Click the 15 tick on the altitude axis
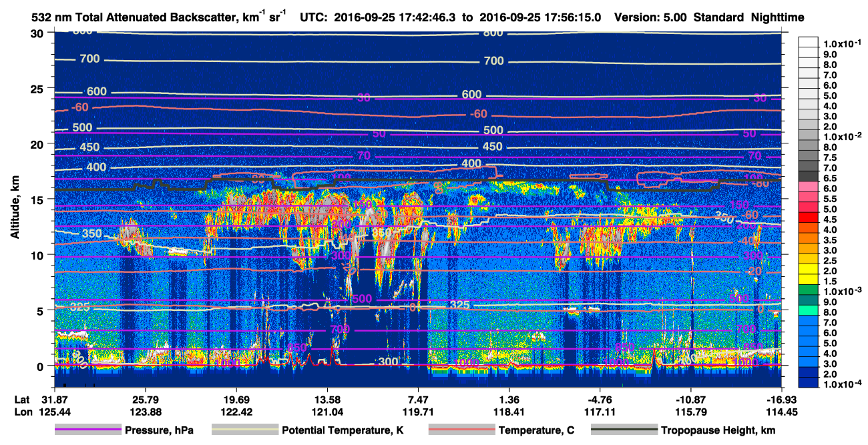Viewport: 868px width, 445px height. (37, 199)
